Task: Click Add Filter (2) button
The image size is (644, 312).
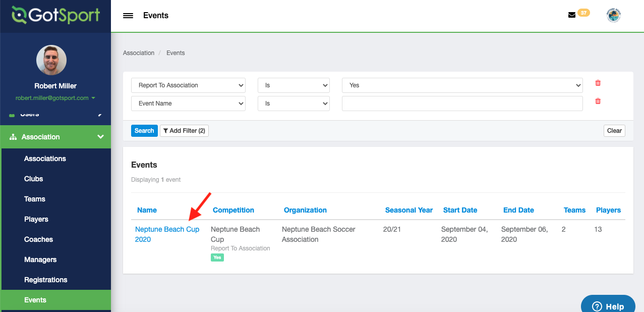Action: coord(184,131)
